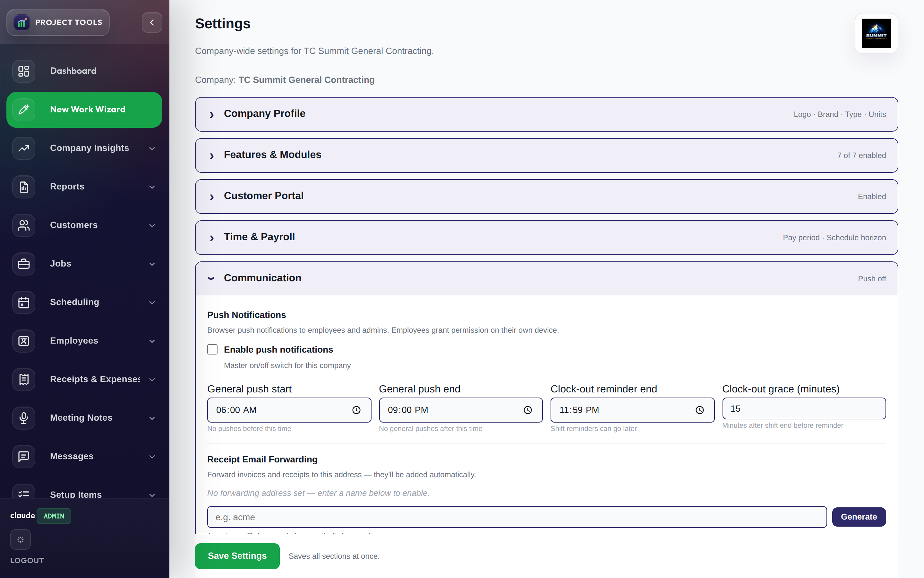924x578 pixels.
Task: Expand the Meeting Notes menu chevron
Action: [x=152, y=418]
